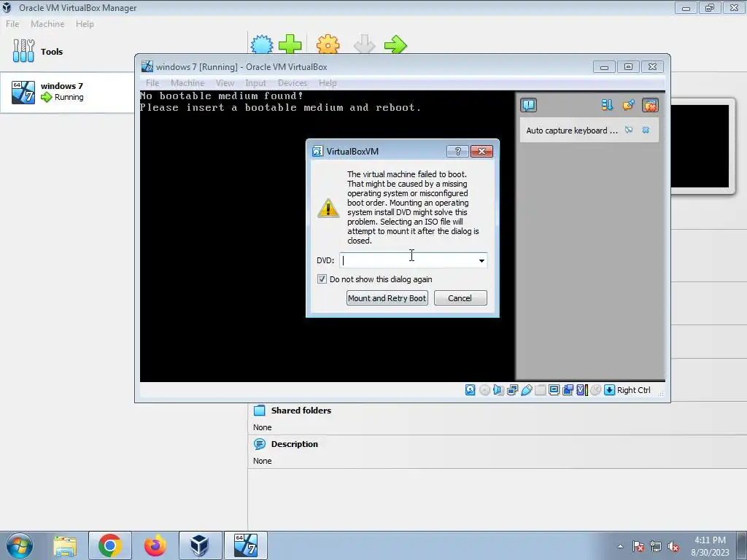Open Machine menu in VirtualBox Manager

click(47, 24)
